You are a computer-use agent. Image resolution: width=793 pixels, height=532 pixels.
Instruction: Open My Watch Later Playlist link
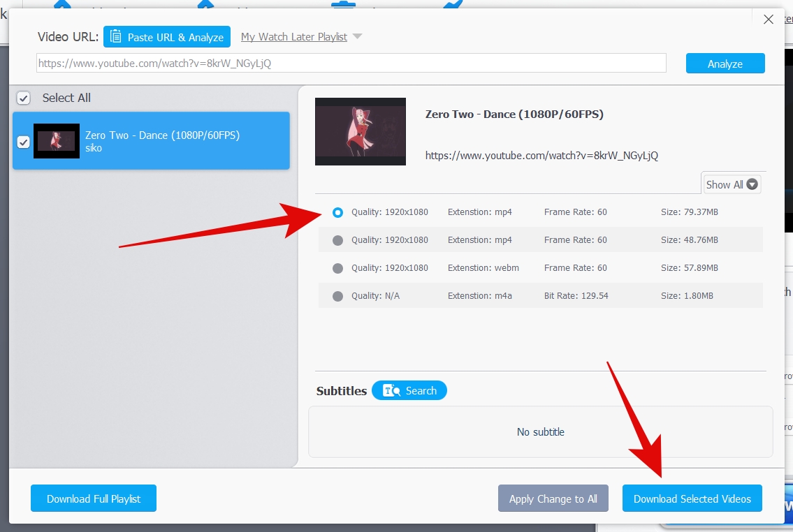click(294, 37)
